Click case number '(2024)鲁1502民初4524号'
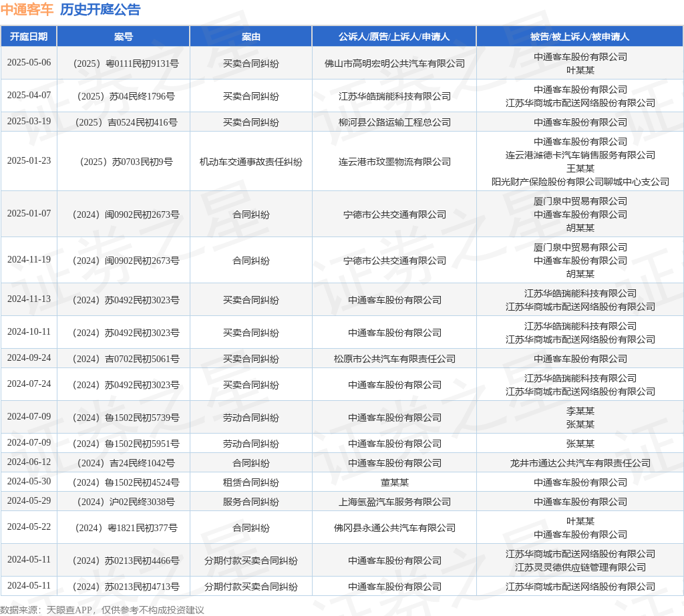 pos(126,482)
